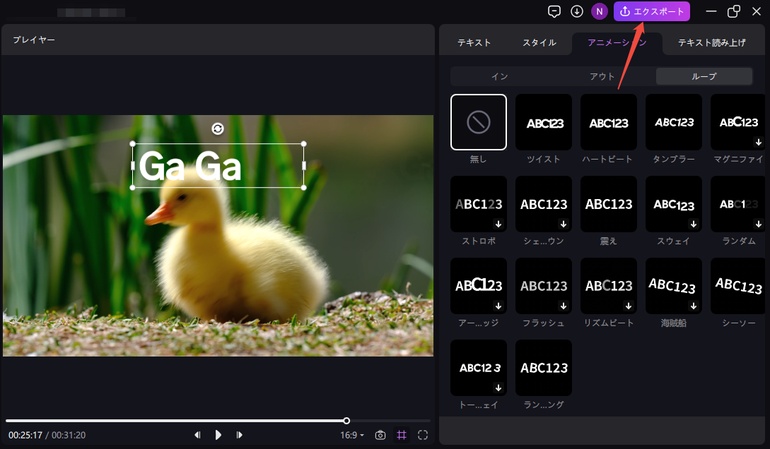Step forward to next frame

[x=239, y=435]
